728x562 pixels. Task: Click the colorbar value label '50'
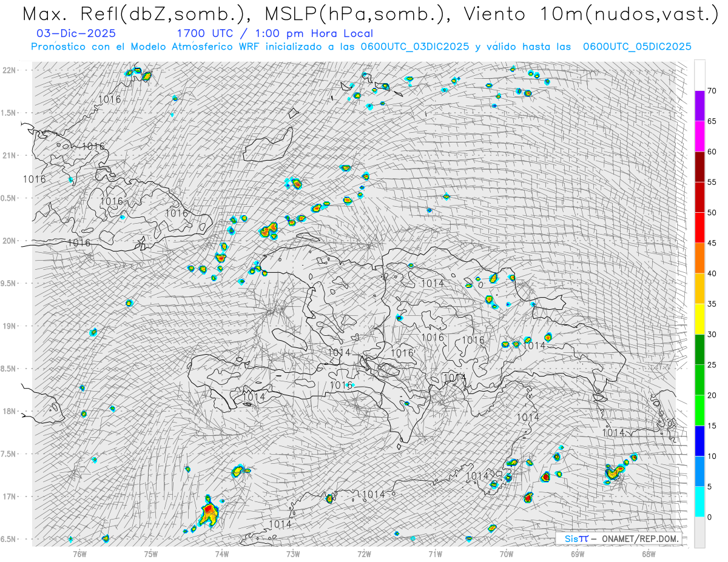pyautogui.click(x=712, y=213)
